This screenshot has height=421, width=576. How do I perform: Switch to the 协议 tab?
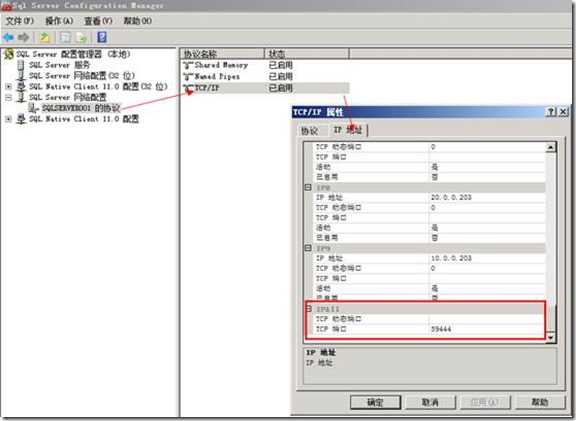coord(309,130)
